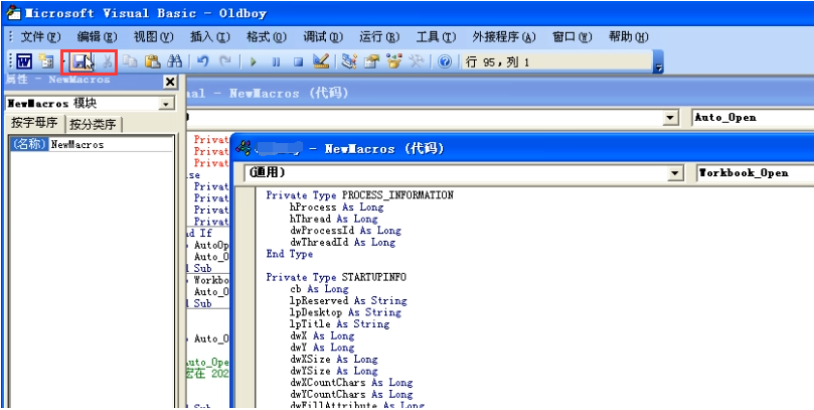Open the 帮助 menu
Image resolution: width=814 pixels, height=410 pixels.
point(628,37)
